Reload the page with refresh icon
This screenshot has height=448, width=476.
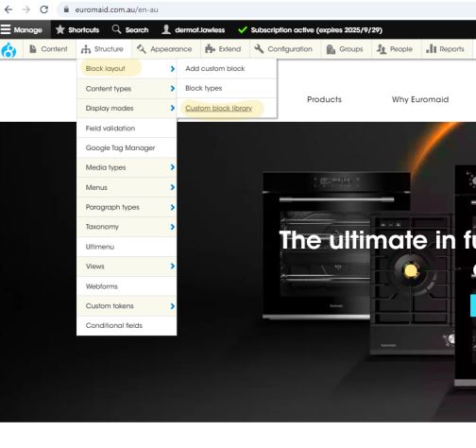(44, 9)
